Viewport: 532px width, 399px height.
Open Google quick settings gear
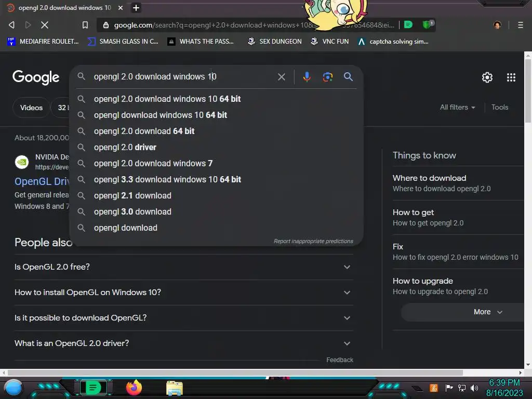point(487,77)
